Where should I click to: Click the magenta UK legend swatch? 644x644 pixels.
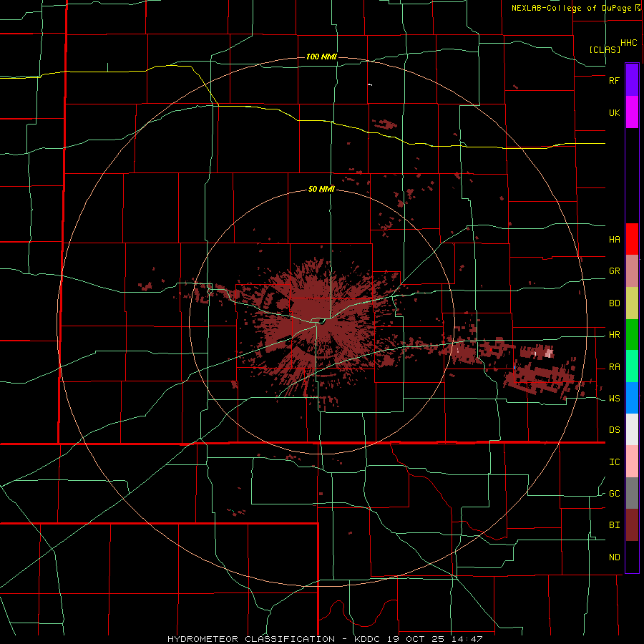point(632,112)
